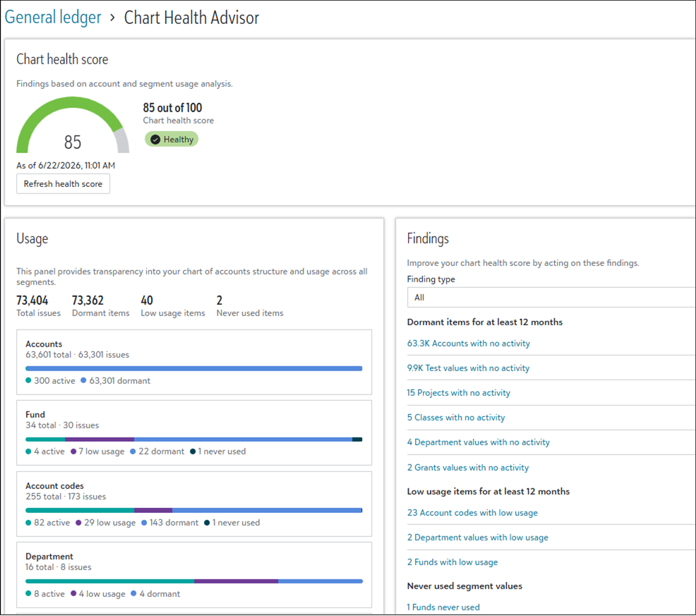This screenshot has width=696, height=616.
Task: Open the General ledger breadcrumb link
Action: point(53,18)
